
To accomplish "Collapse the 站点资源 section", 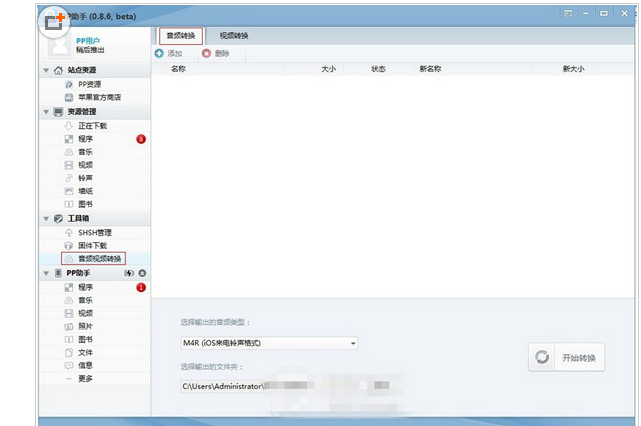I will (x=46, y=70).
